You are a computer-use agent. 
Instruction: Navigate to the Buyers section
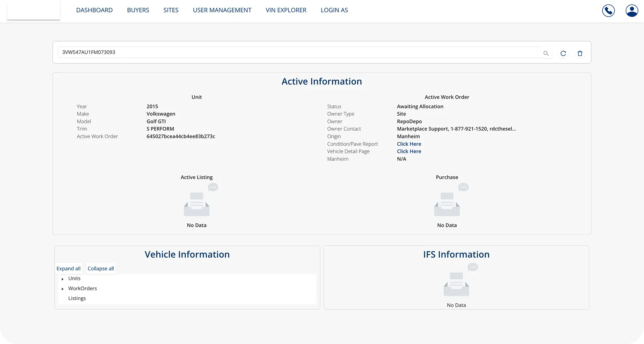click(138, 10)
